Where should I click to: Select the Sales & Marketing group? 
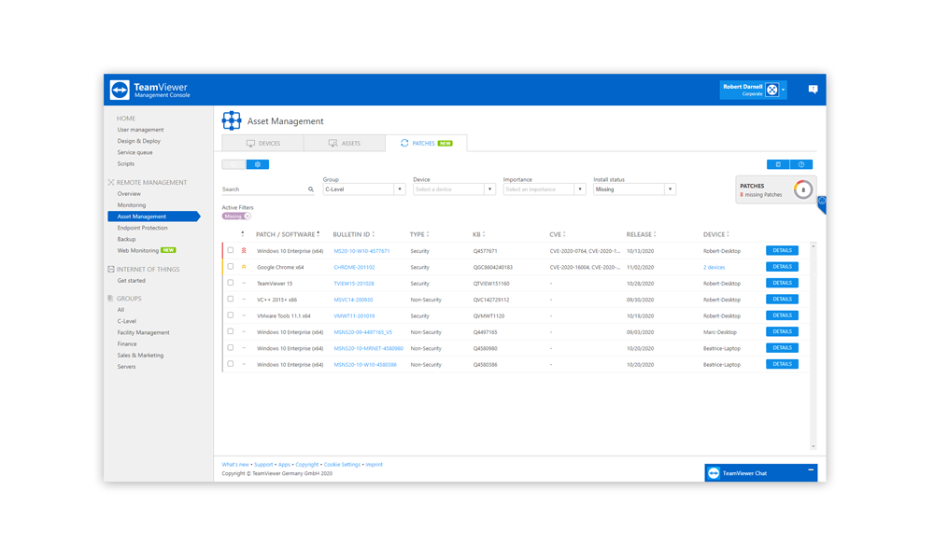coord(140,356)
